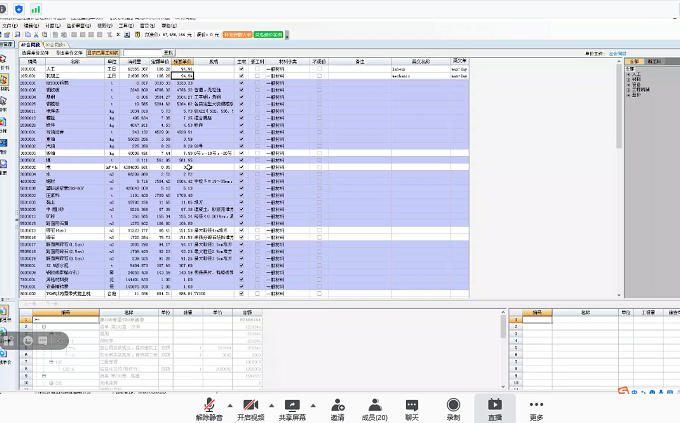This screenshot has height=423, width=680.
Task: Click the sidebar icon above 材机
Action: coord(3,60)
